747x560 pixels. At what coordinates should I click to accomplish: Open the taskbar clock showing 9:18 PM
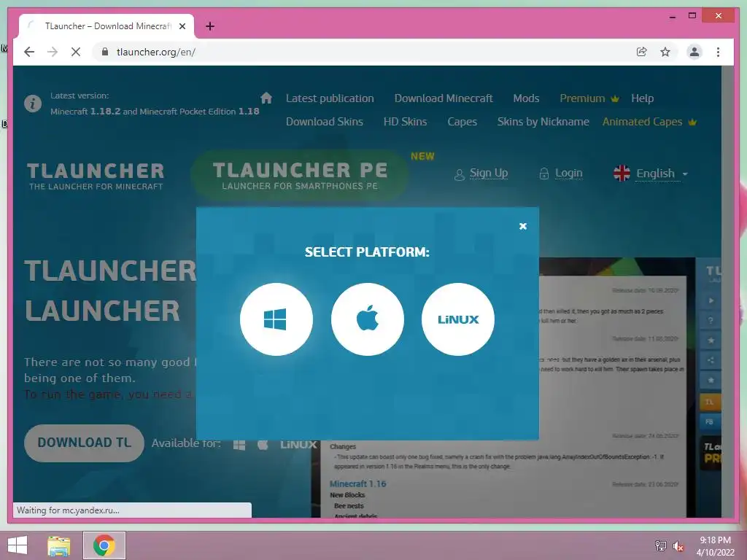tap(715, 545)
